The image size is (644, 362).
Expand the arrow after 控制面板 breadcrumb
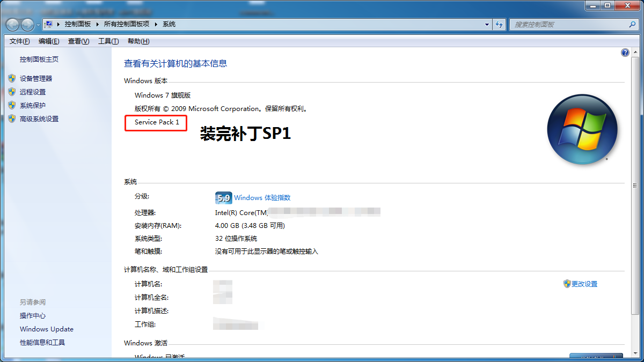(97, 24)
